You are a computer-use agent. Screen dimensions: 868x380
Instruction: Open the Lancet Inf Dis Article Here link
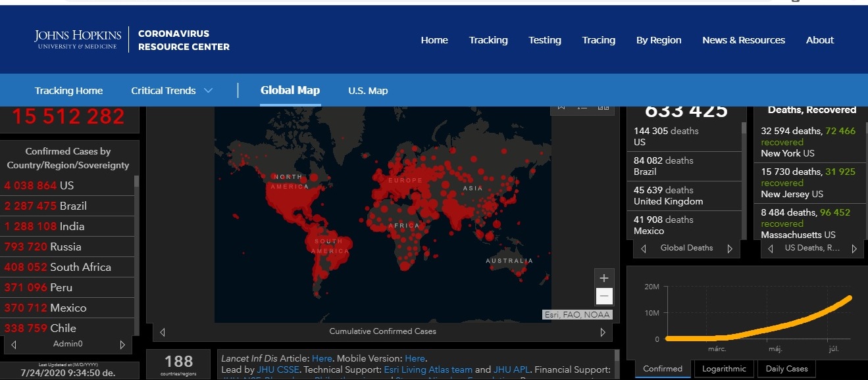pyautogui.click(x=322, y=358)
